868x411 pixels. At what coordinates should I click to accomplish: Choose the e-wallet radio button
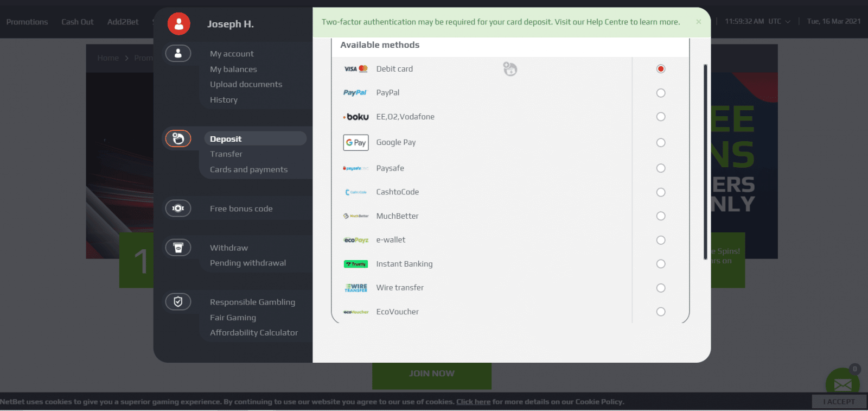point(661,240)
